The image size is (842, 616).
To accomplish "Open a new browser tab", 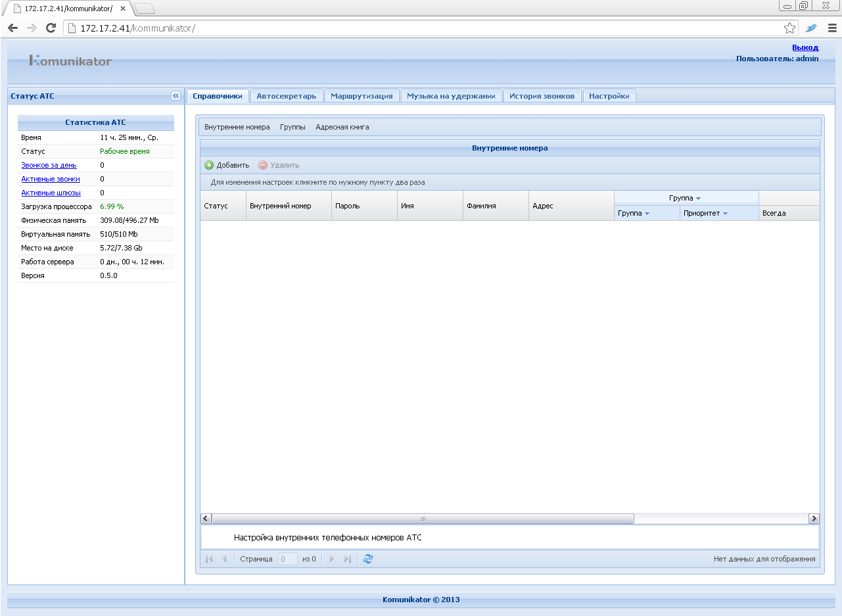I will coord(144,9).
